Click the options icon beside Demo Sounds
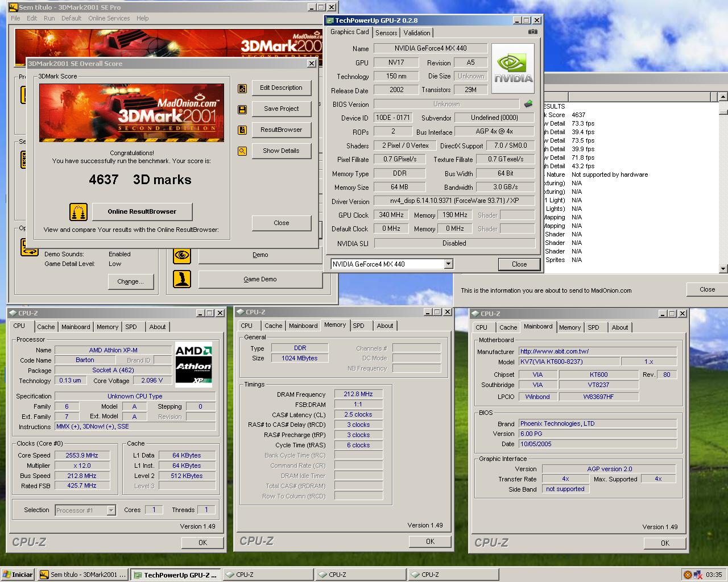This screenshot has height=582, width=728. [x=30, y=248]
